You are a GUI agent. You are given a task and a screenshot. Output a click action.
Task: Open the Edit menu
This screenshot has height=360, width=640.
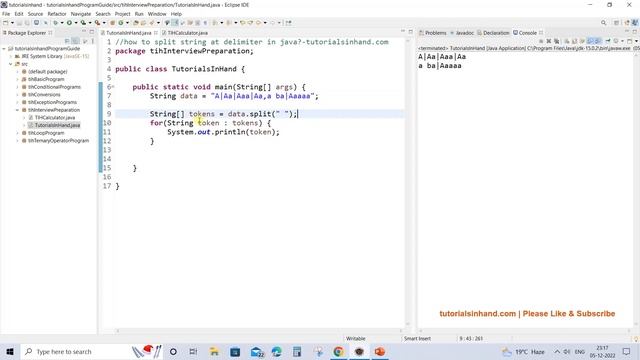pyautogui.click(x=19, y=14)
